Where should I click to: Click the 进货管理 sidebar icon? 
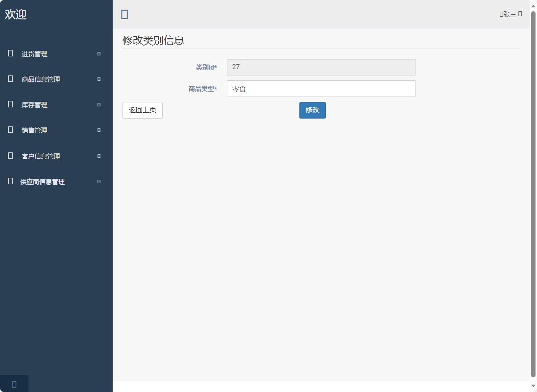tap(10, 54)
